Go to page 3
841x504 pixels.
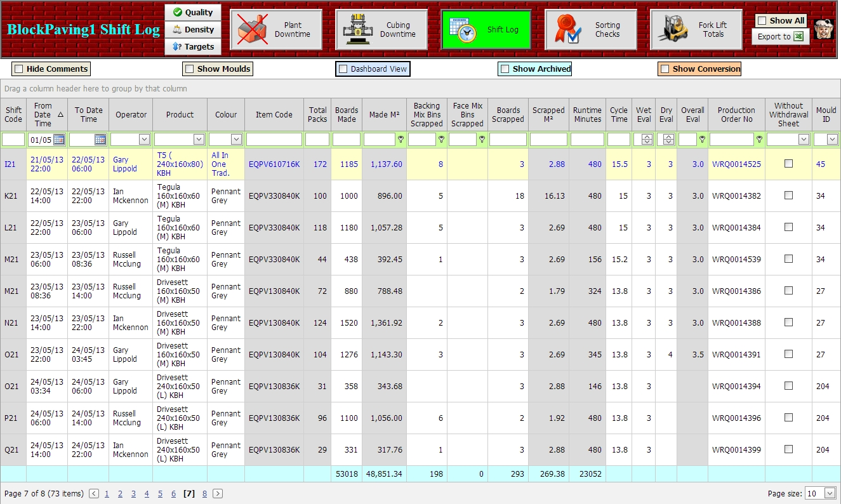point(133,494)
